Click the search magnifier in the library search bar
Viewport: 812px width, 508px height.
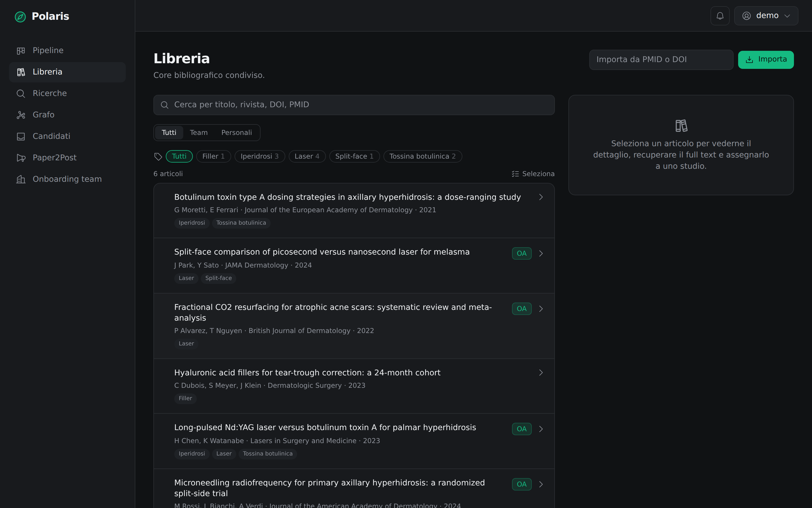click(164, 105)
